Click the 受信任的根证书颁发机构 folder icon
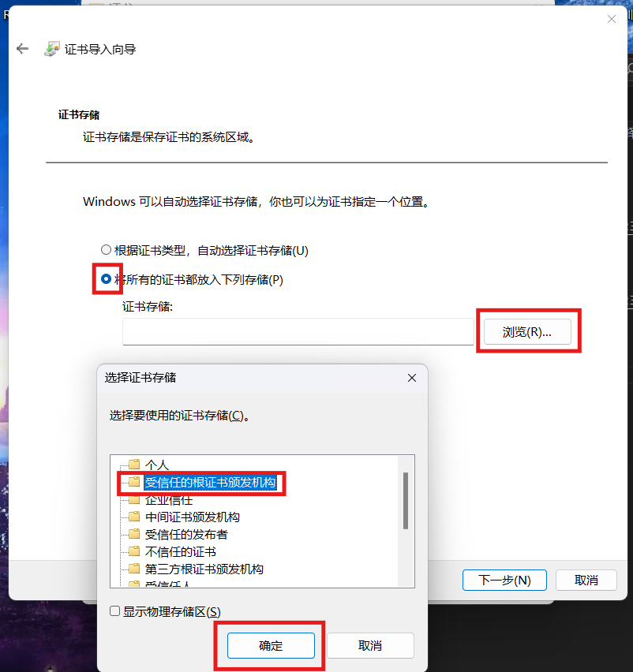This screenshot has width=633, height=672. pyautogui.click(x=134, y=482)
